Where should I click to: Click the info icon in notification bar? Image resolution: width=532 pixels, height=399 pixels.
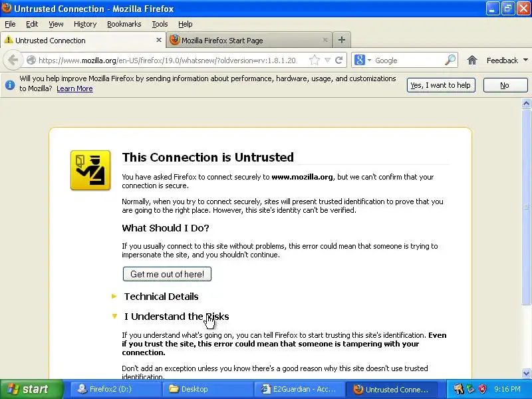point(10,85)
